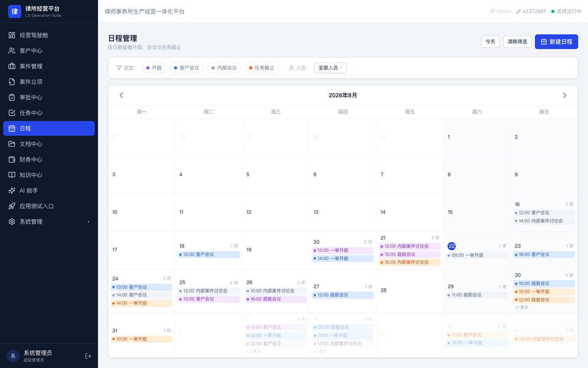Open 12:00 客户会议 event on August 18

pos(209,254)
